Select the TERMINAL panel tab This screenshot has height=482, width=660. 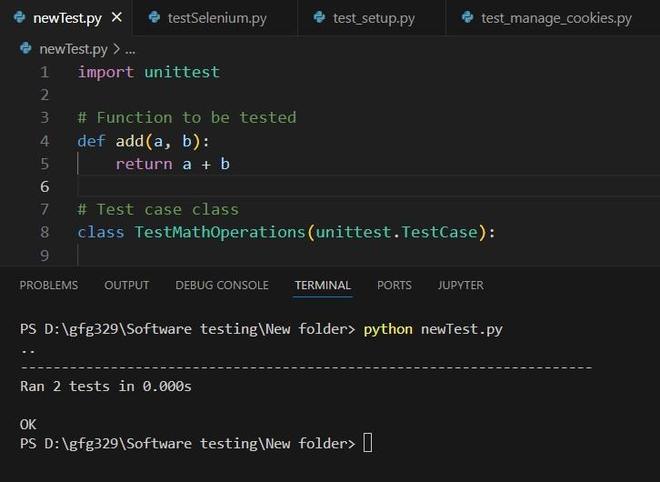322,285
